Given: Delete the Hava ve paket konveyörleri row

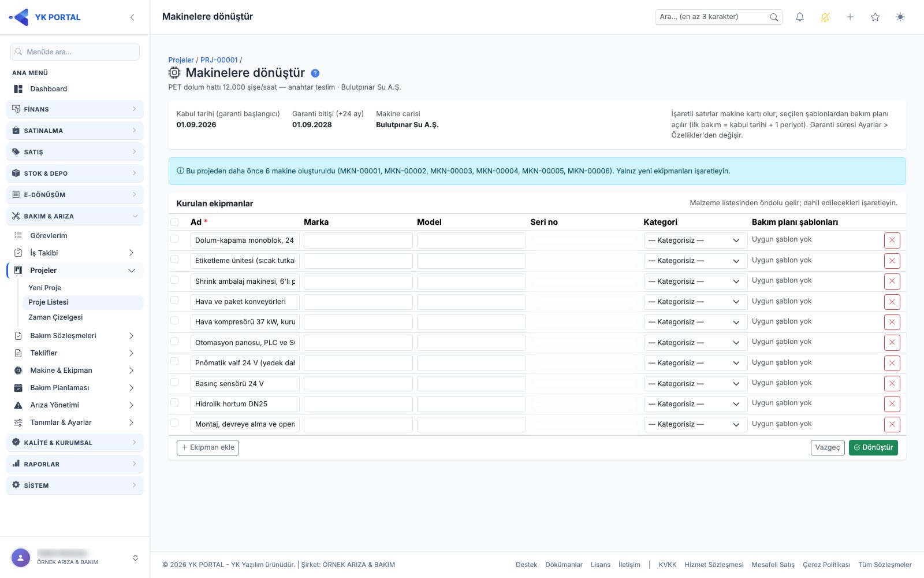Looking at the screenshot, I should pos(892,302).
